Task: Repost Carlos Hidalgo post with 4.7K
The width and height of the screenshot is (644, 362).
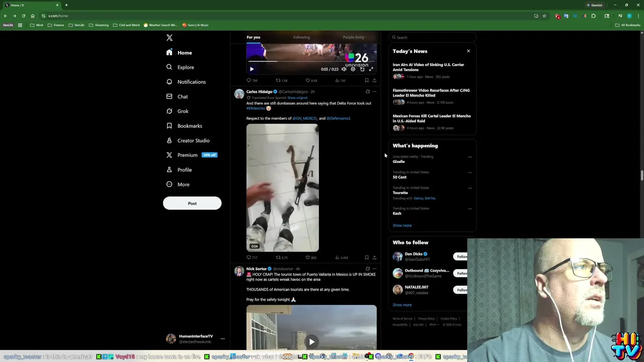Action: coord(282,257)
